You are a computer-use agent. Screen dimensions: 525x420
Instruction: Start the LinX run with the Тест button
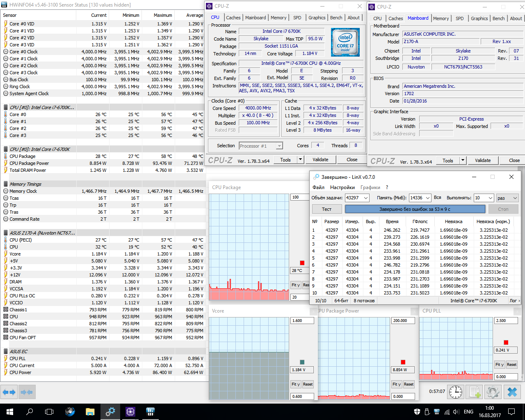point(326,209)
